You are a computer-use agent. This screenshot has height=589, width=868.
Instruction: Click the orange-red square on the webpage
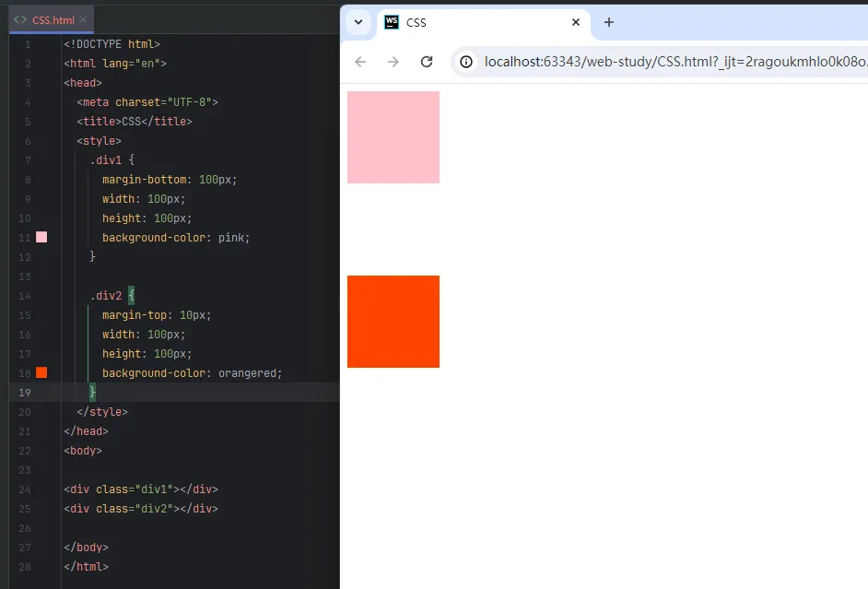pyautogui.click(x=393, y=322)
